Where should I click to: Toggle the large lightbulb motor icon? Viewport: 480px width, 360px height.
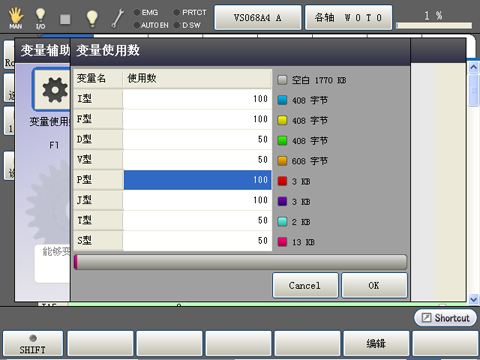point(92,18)
